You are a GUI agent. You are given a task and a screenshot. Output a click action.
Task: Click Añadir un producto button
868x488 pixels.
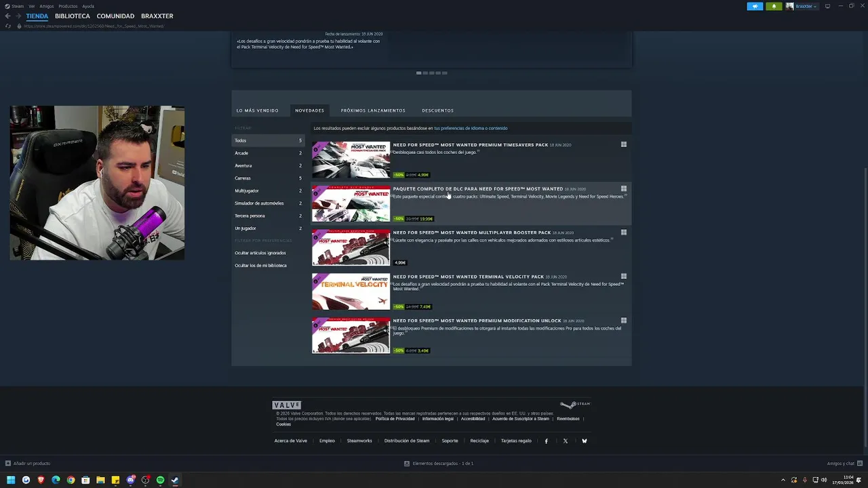(x=28, y=464)
